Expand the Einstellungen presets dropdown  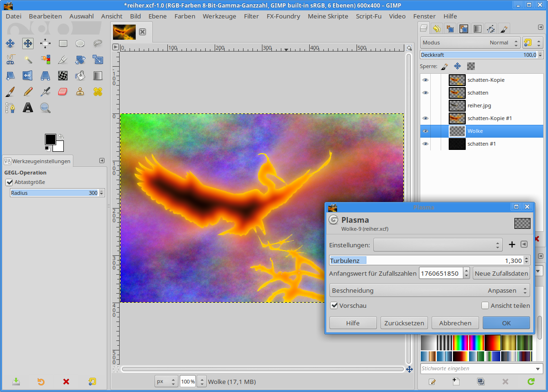point(437,245)
